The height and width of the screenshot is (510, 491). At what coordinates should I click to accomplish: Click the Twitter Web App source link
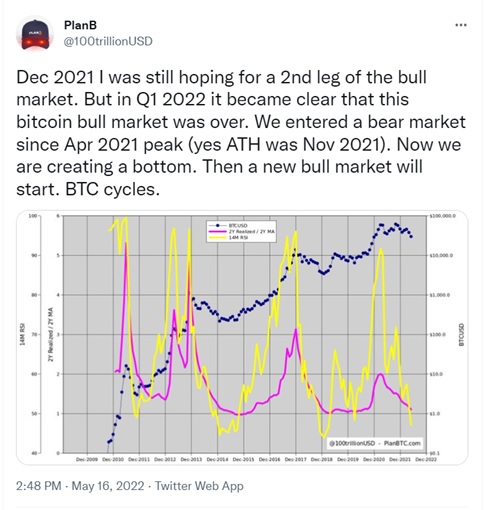(x=199, y=486)
